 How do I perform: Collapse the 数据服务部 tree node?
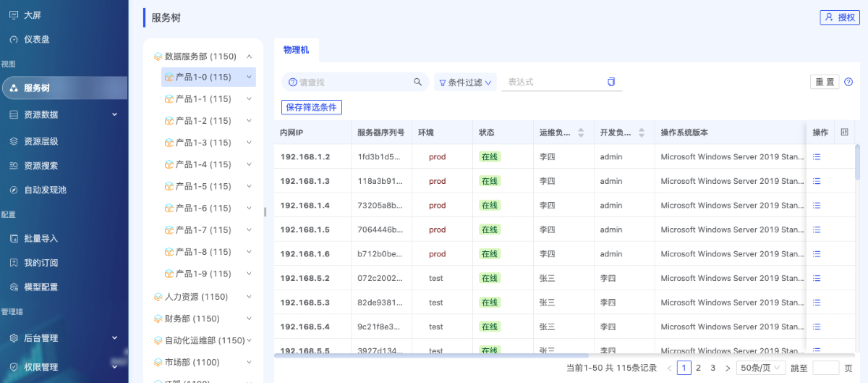click(x=249, y=56)
